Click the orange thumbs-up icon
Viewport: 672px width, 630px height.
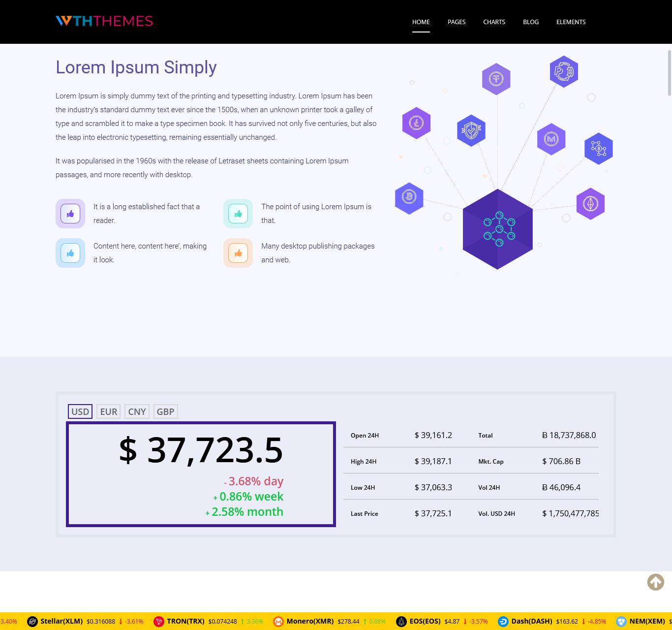tap(238, 253)
